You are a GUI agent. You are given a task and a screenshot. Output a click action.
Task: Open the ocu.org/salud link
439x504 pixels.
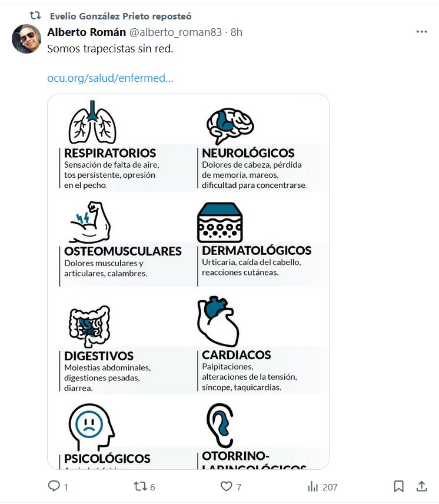click(110, 78)
